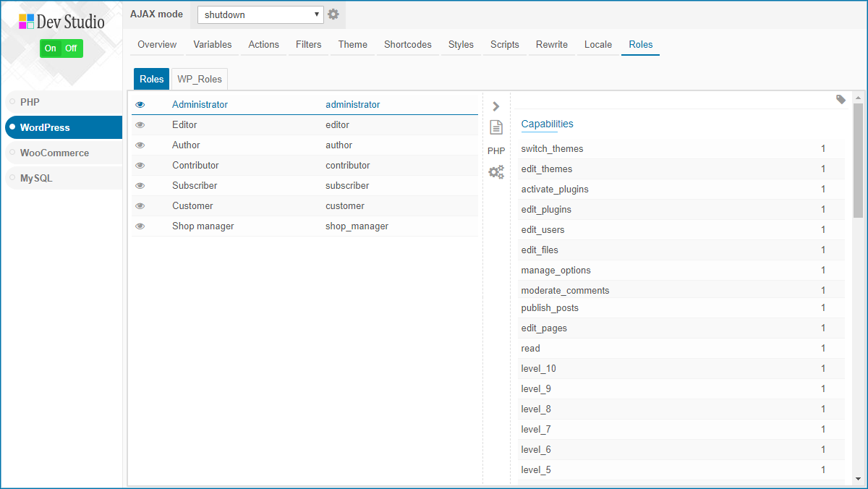Toggle visibility eye for Administrator role

pos(140,105)
